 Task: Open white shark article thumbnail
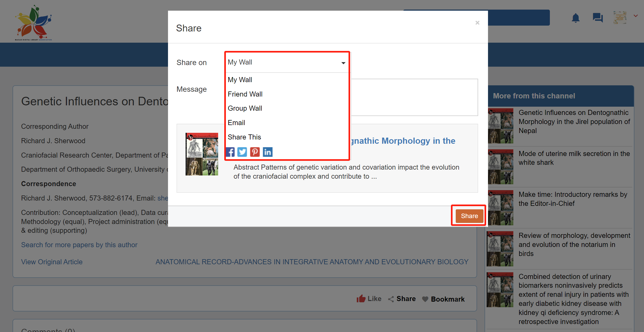[x=500, y=167]
